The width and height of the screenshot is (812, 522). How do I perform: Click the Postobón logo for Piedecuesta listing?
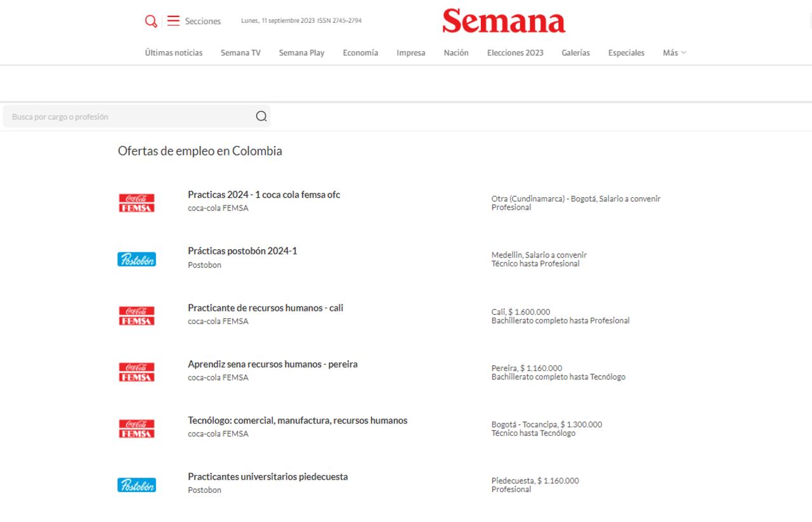pyautogui.click(x=136, y=484)
